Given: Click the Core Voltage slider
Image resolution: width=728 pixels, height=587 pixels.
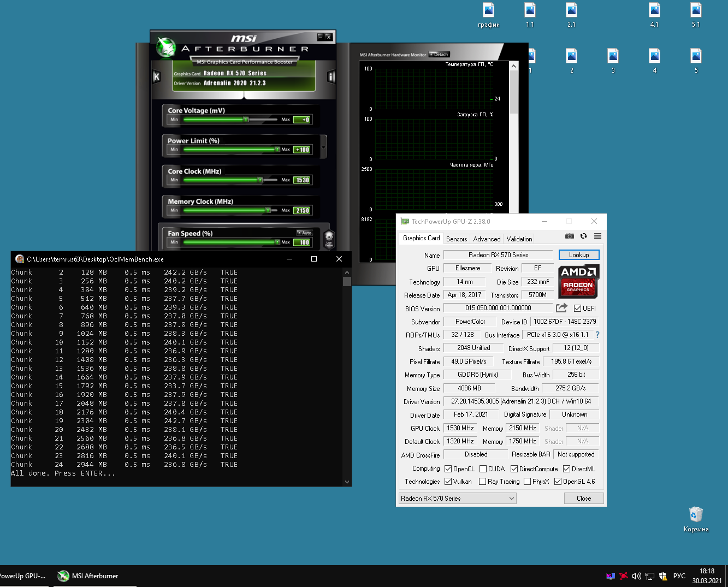Looking at the screenshot, I should (x=230, y=119).
